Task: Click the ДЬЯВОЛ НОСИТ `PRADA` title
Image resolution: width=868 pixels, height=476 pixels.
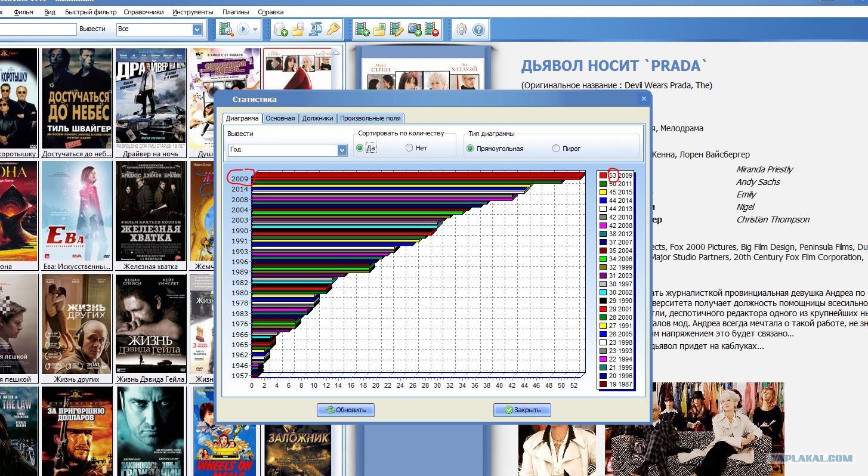Action: (614, 66)
